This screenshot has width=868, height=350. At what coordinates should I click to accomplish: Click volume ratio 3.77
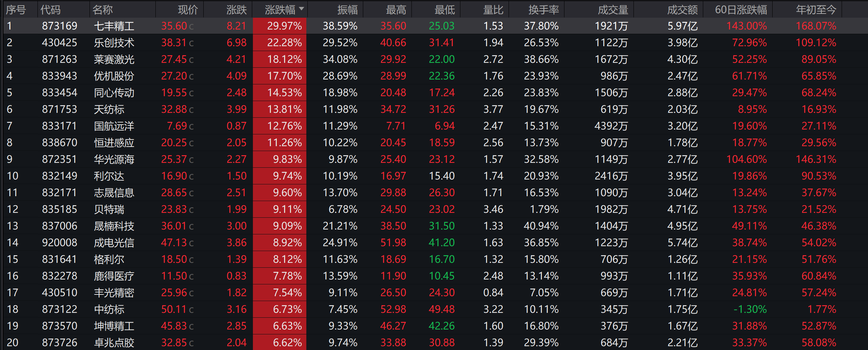click(493, 109)
